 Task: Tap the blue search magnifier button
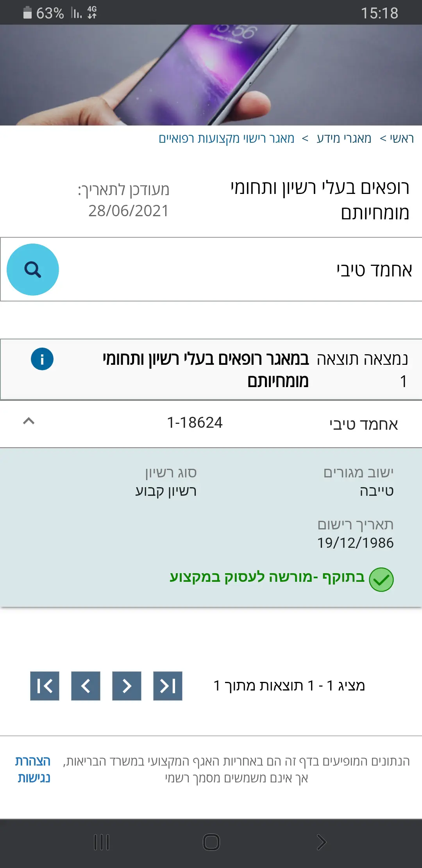(33, 269)
